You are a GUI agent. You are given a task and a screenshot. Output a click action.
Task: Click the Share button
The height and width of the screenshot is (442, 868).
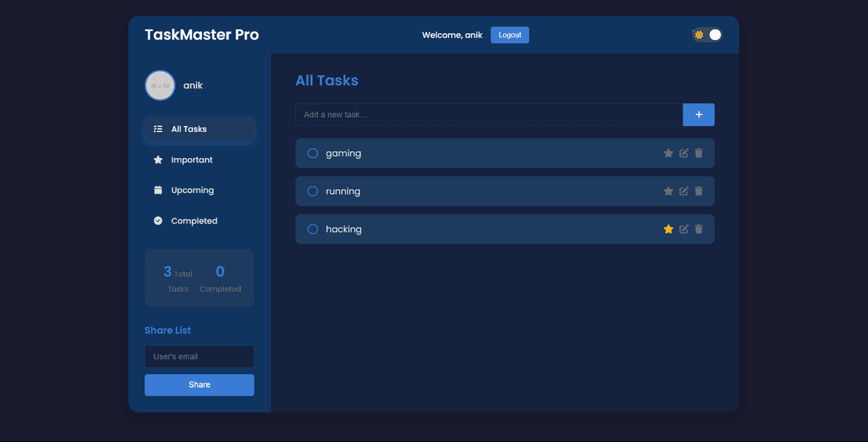tap(199, 385)
